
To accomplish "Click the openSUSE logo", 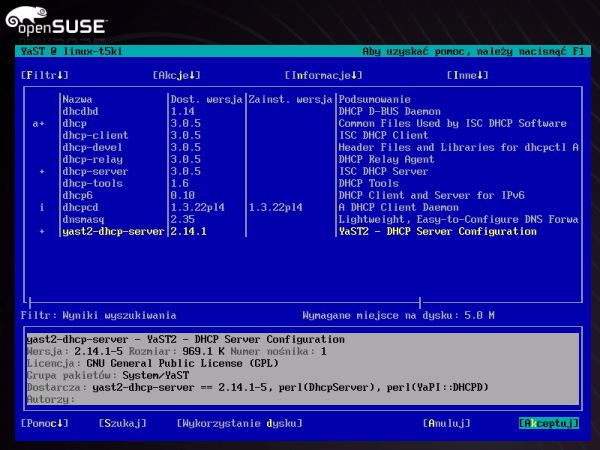I will coord(56,21).
